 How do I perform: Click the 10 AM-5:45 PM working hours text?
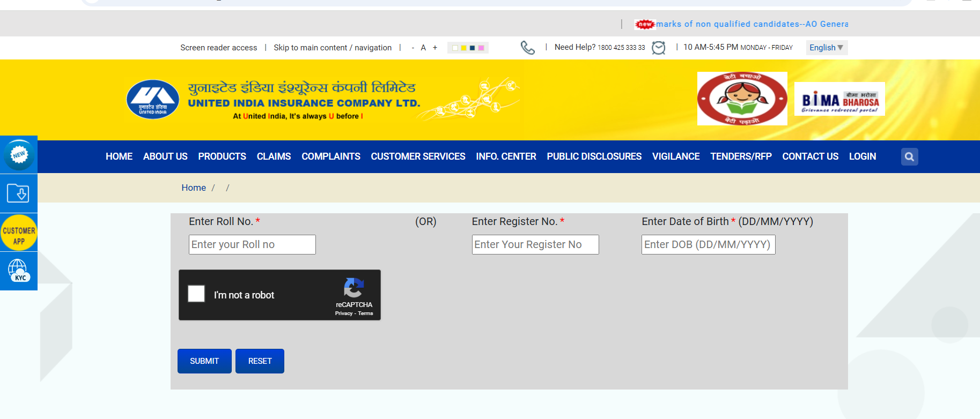tap(711, 47)
